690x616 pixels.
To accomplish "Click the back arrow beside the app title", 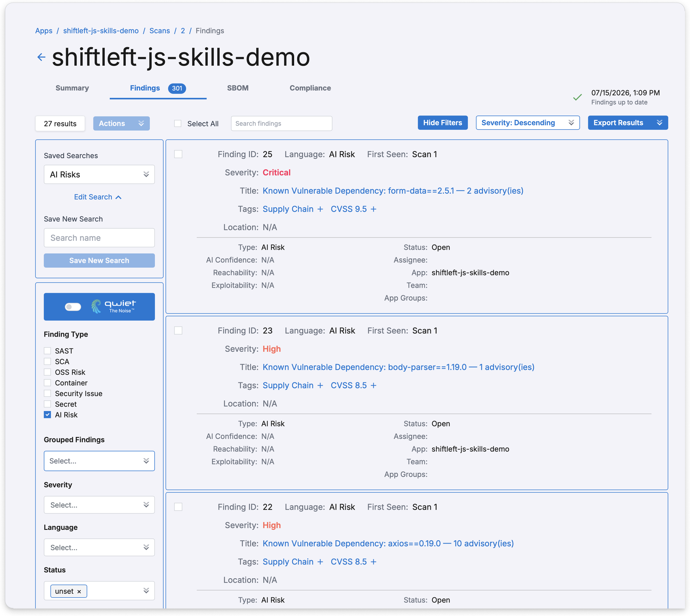I will [x=41, y=57].
